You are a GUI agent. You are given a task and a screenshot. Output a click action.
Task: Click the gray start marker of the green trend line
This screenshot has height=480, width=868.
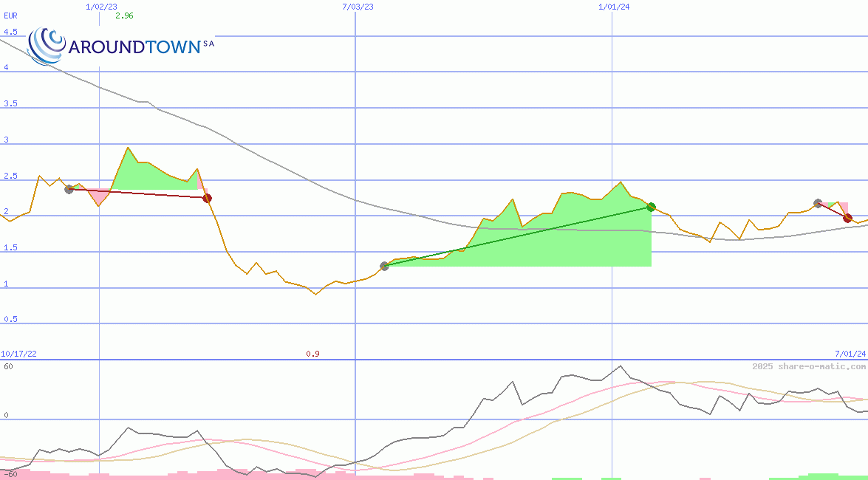(384, 266)
